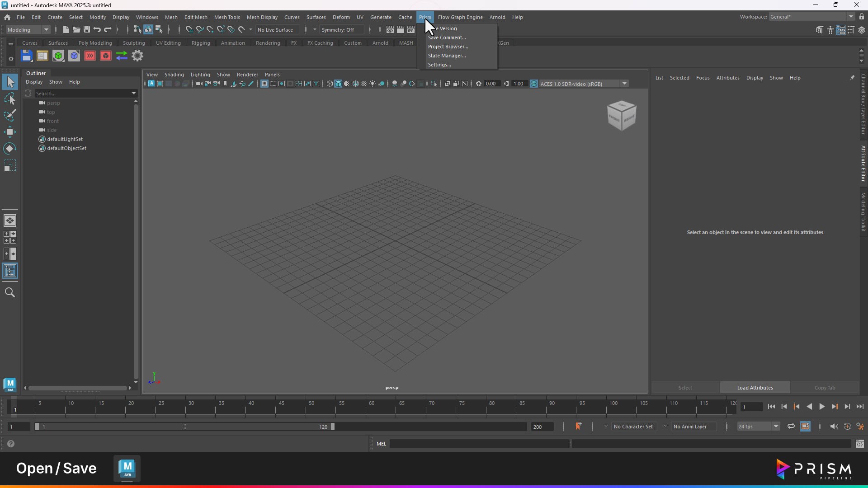Click the green-blue arrows Prism shelf icon
This screenshot has height=488, width=868.
click(122, 56)
